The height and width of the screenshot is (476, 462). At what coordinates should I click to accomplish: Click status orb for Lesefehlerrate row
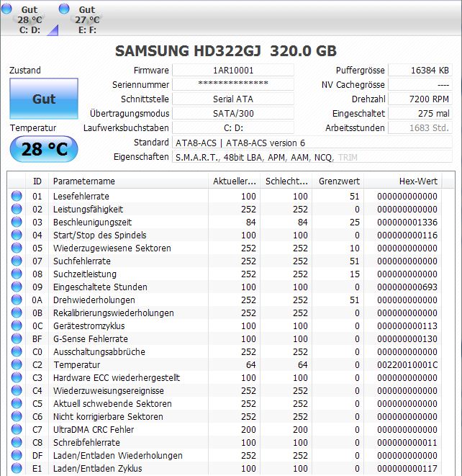point(17,196)
